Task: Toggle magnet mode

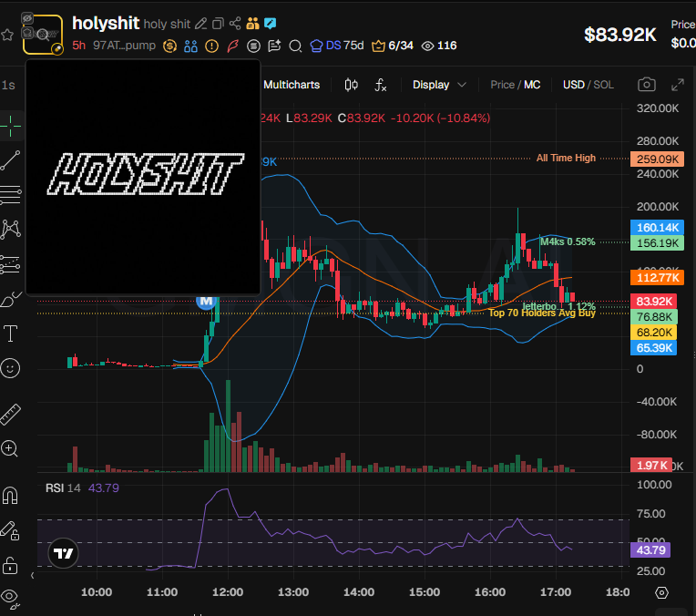Action: point(10,495)
